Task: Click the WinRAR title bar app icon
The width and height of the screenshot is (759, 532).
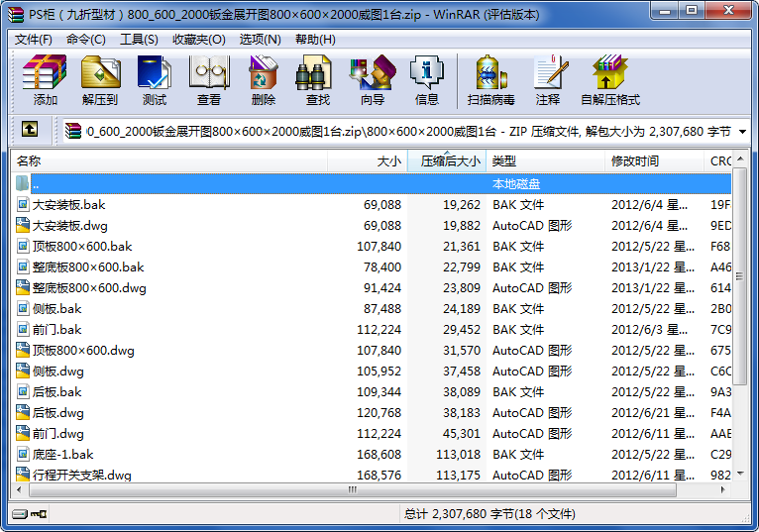Action: tap(16, 15)
